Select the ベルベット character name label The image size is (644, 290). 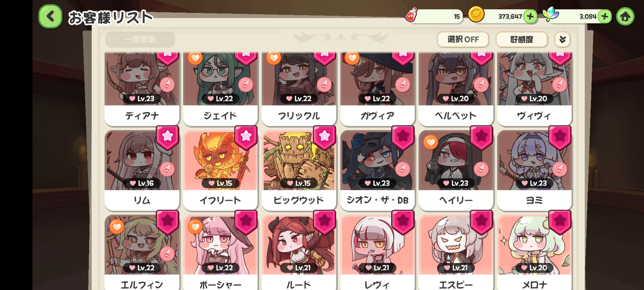pyautogui.click(x=456, y=116)
